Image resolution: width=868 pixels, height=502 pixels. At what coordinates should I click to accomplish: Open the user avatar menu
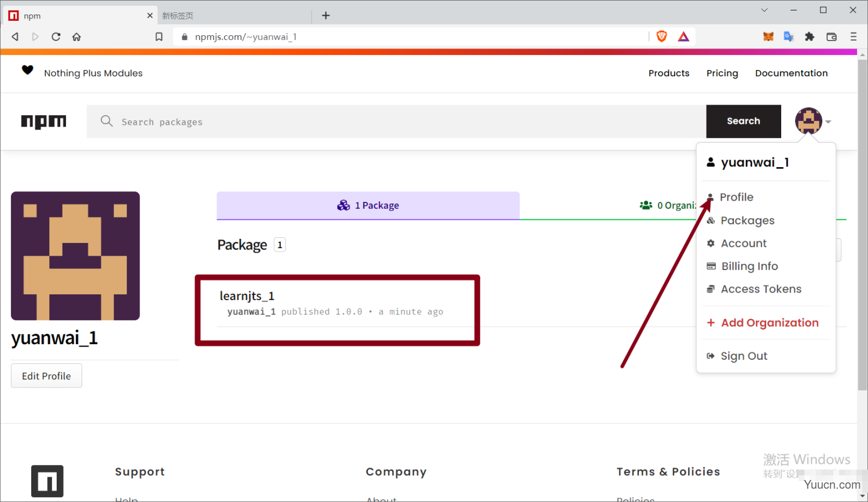[x=808, y=121]
